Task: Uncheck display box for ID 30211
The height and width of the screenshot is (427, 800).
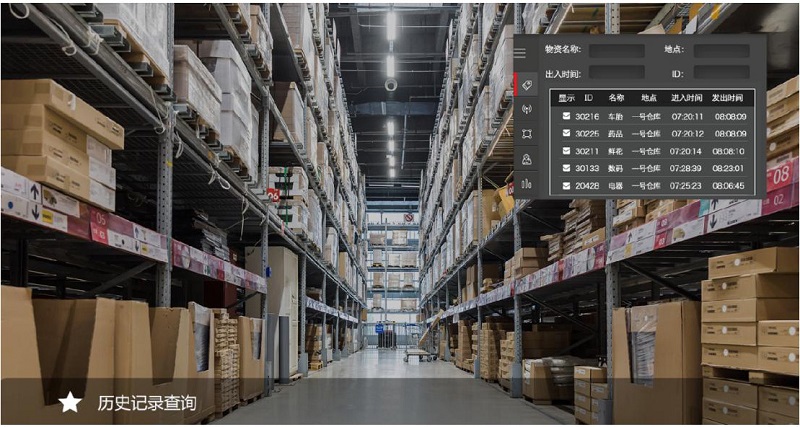Action: click(566, 151)
